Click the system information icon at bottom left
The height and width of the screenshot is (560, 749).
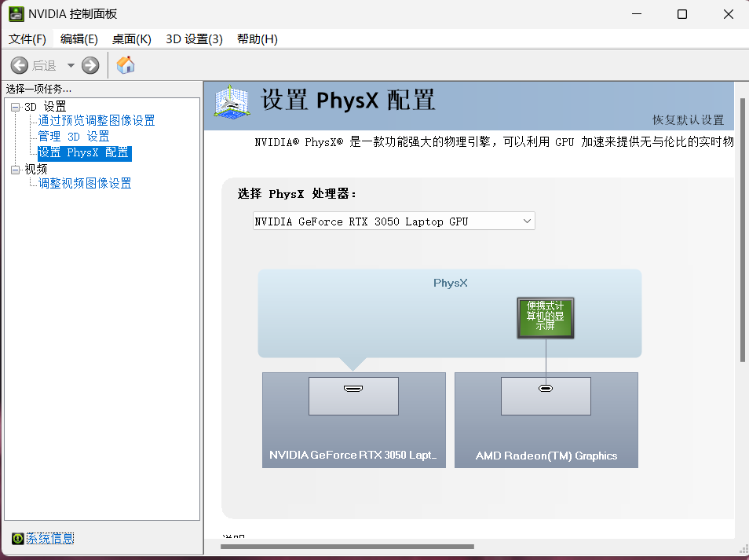click(18, 539)
